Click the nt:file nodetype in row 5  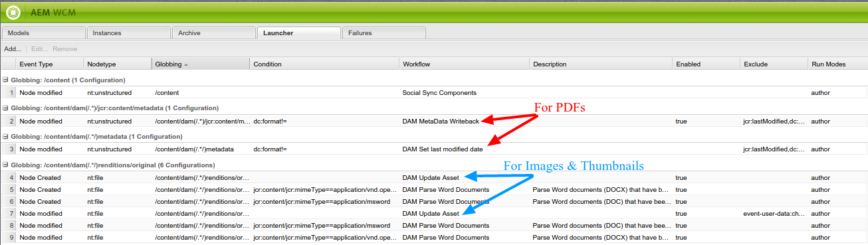[x=118, y=190]
